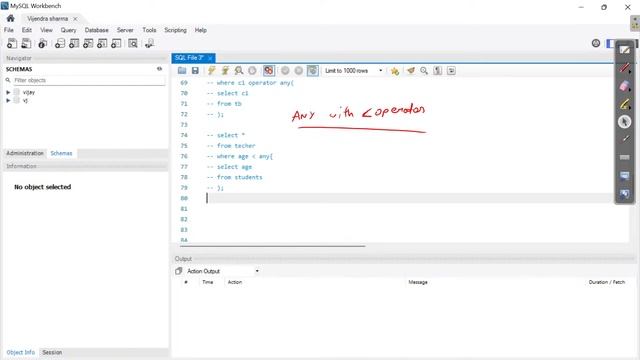
Task: Open the Database menu
Action: (96, 30)
